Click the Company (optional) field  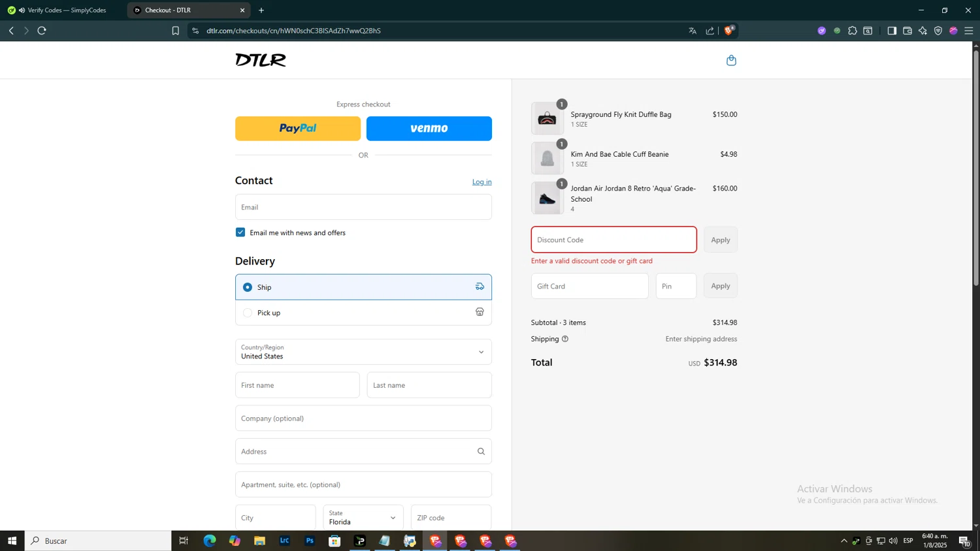coord(363,418)
